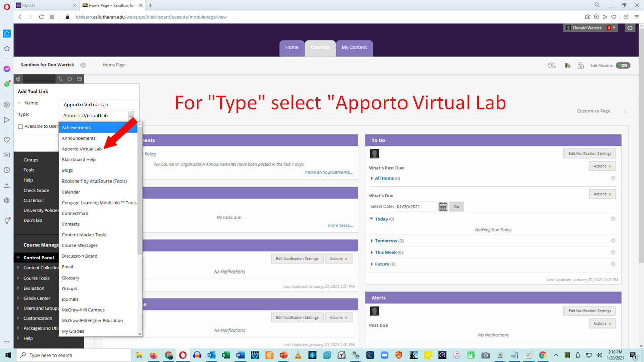Refresh the course menu
The height and width of the screenshot is (362, 644).
pyautogui.click(x=70, y=79)
